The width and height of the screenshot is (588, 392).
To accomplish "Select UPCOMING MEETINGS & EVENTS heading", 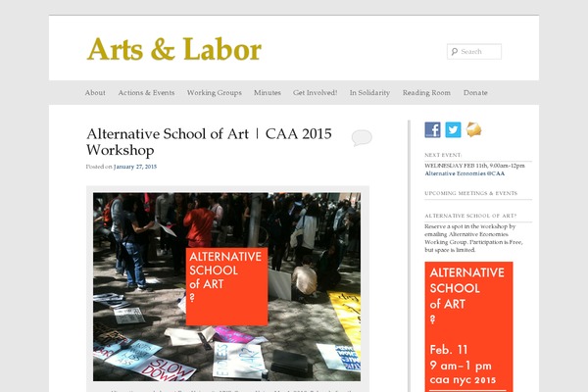I will 470,193.
